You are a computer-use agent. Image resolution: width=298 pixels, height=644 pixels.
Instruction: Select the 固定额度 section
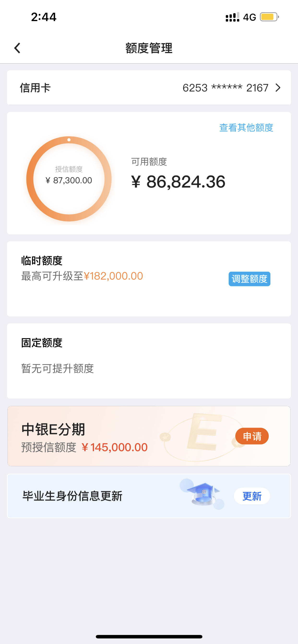(149, 361)
